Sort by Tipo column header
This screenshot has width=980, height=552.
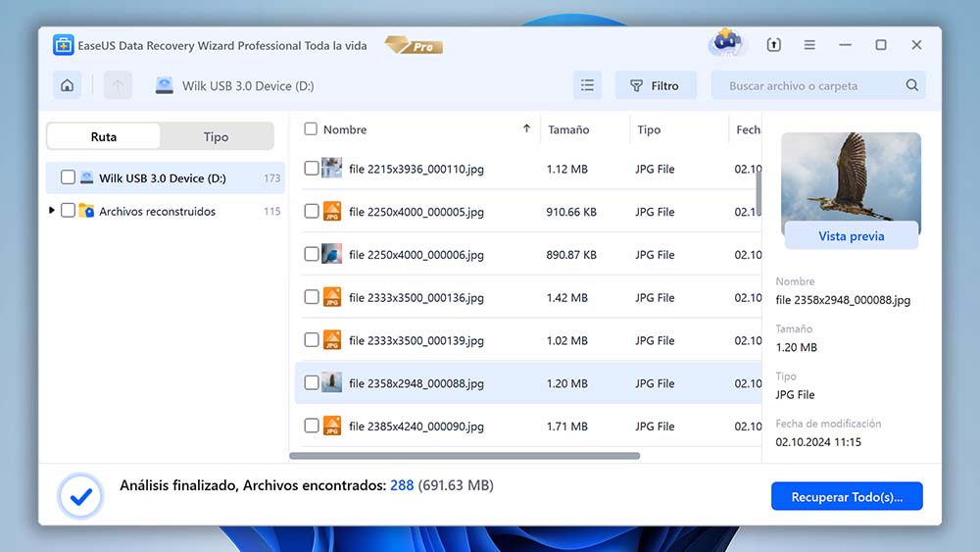click(649, 129)
